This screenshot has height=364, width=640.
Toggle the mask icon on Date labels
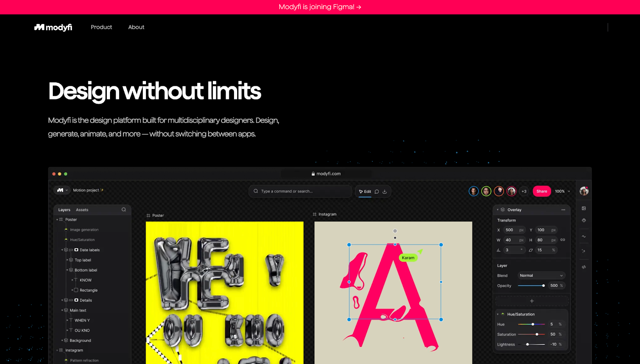coord(76,250)
